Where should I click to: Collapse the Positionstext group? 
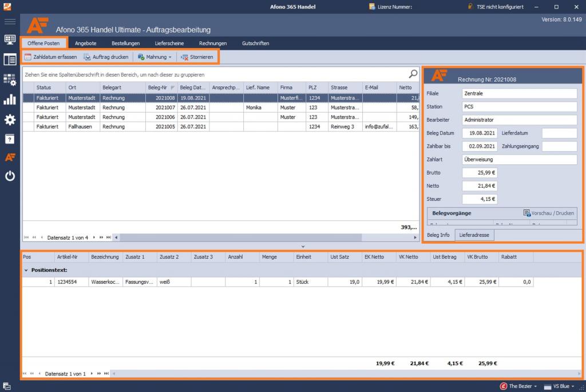pyautogui.click(x=26, y=270)
